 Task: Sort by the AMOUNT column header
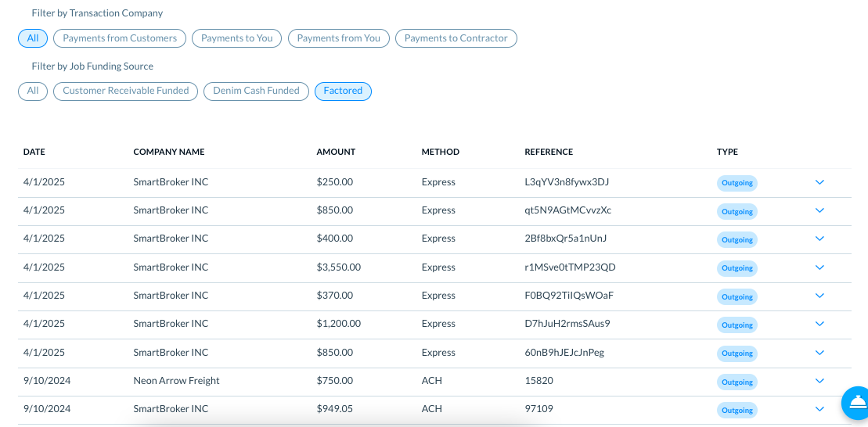click(x=336, y=152)
